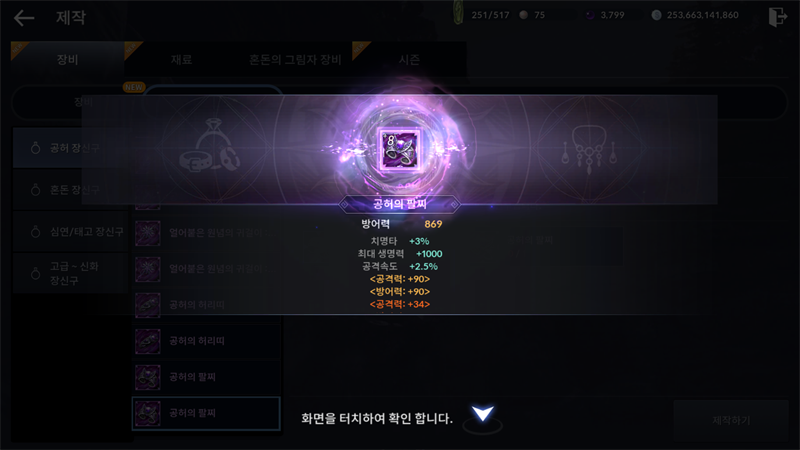800x450 pixels.
Task: Choose the lower 공허의 허리띠 list entry
Action: pos(206,341)
